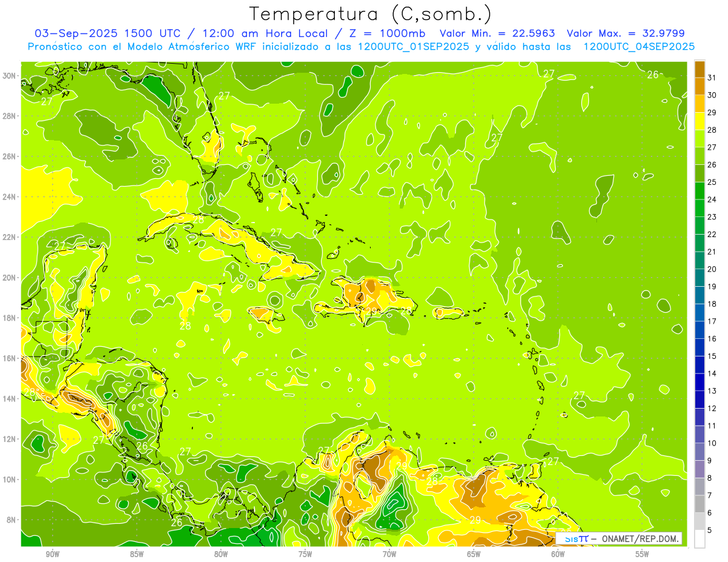Click latitude axis label "8N"

tap(12, 520)
